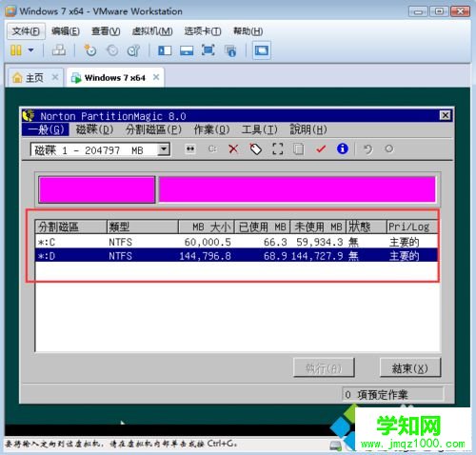Click the send Ctrl+Alt+Del toolbar icon
This screenshot has height=455, width=476.
59,50
